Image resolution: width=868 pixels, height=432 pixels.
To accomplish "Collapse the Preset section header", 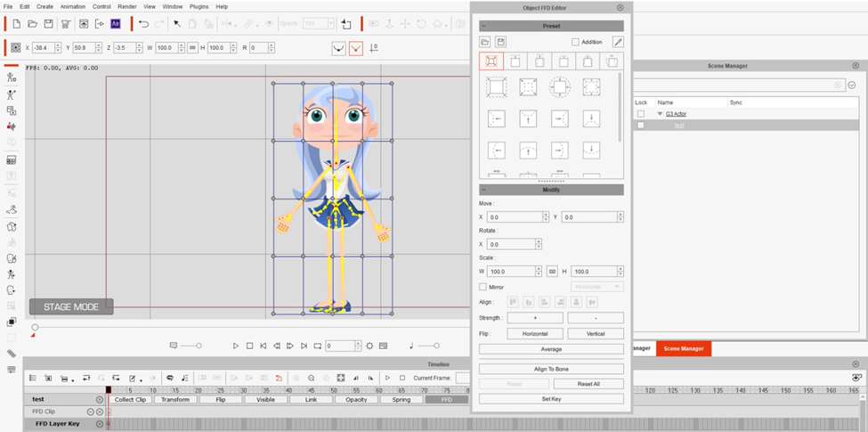I will (x=484, y=26).
